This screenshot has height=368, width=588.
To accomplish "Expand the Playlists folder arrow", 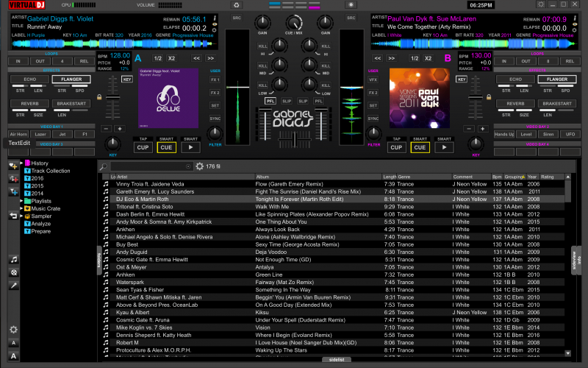I will (21, 201).
